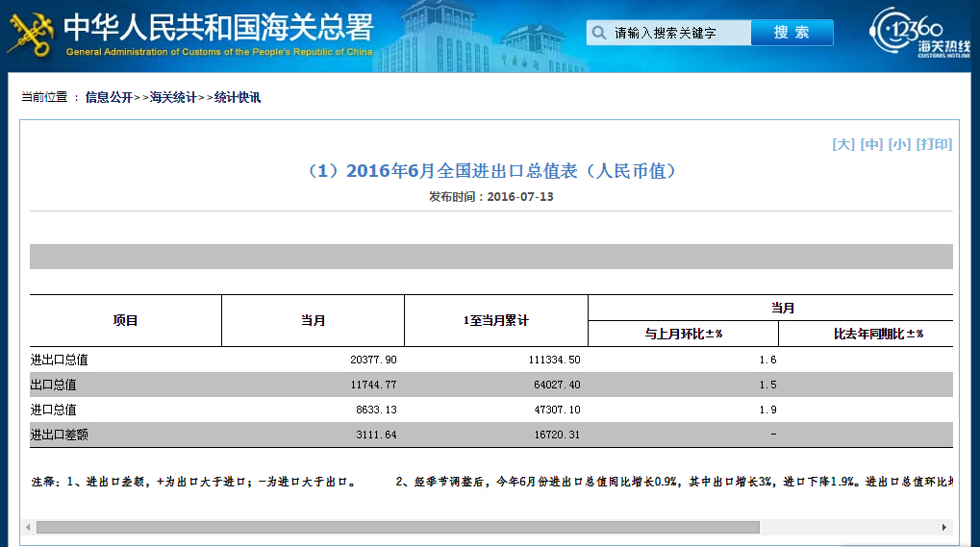Click the magnifier icon in search box

[598, 33]
